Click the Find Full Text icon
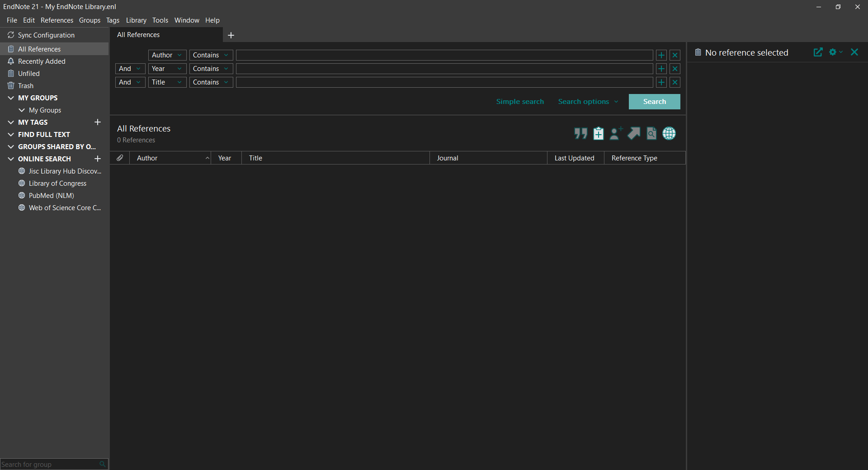Viewport: 868px width, 470px height. pos(651,133)
